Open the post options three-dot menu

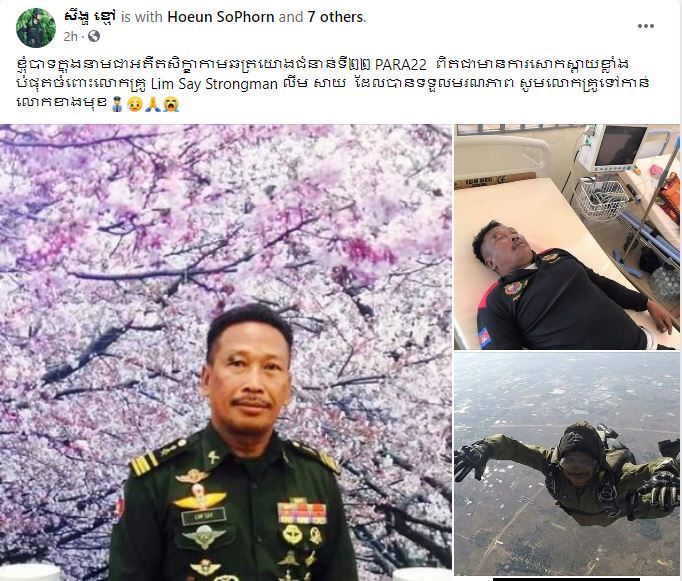646,26
